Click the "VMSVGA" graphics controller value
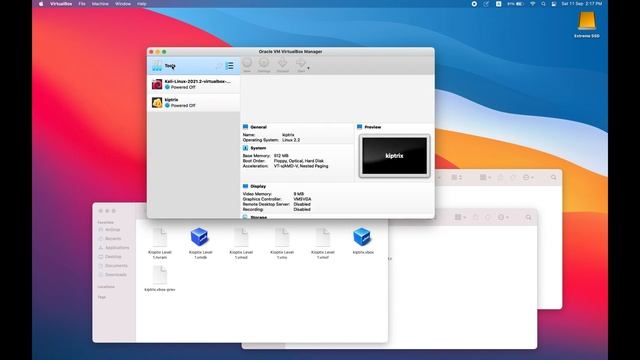This screenshot has height=360, width=640. point(302,199)
